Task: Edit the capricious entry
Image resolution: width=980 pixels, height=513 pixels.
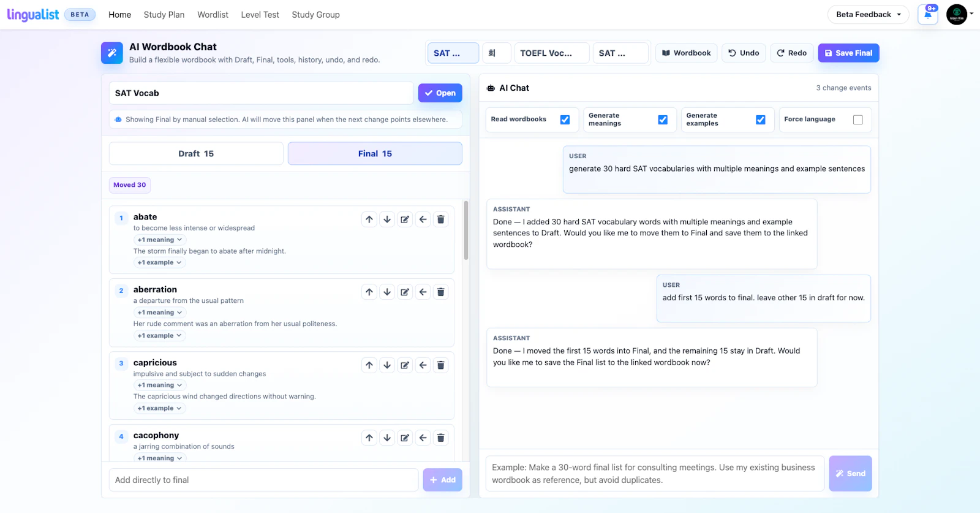Action: pos(405,365)
